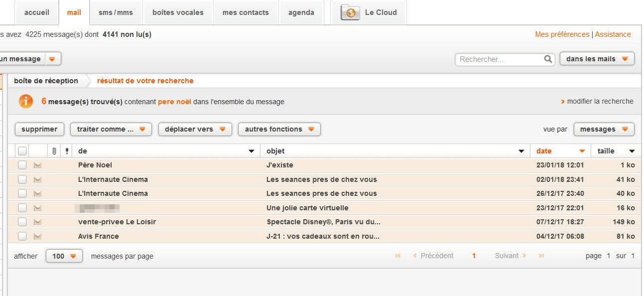Viewport: 644px width, 296px height.
Task: Open the Assistance link
Action: [613, 34]
